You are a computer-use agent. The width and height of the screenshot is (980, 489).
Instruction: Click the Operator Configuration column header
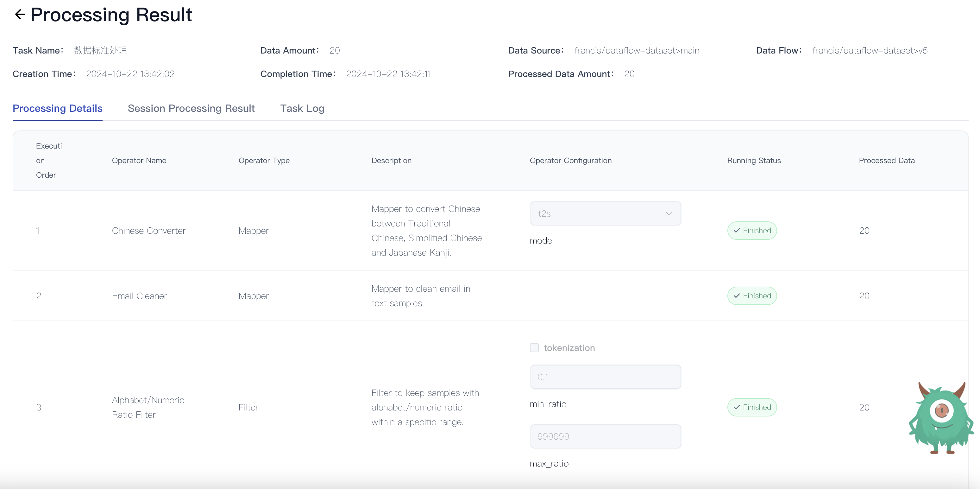coord(570,161)
